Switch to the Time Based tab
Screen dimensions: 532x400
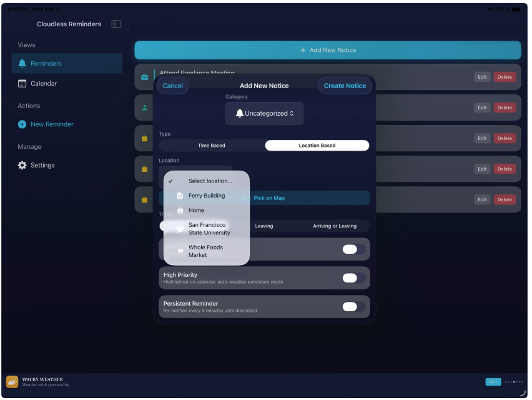click(212, 145)
